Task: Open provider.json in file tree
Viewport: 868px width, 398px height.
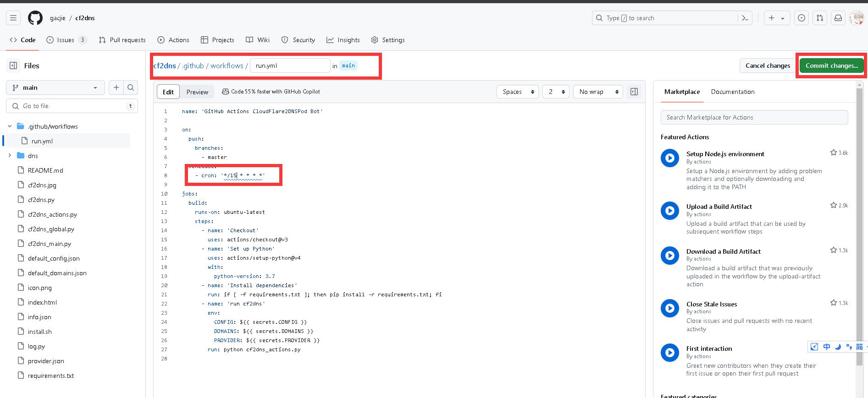Action: pos(46,361)
